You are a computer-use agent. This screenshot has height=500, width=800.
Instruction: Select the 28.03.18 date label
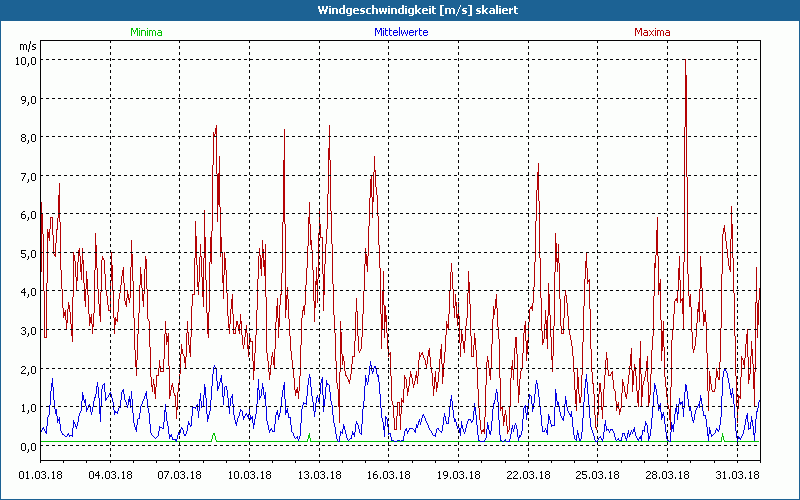coord(668,474)
